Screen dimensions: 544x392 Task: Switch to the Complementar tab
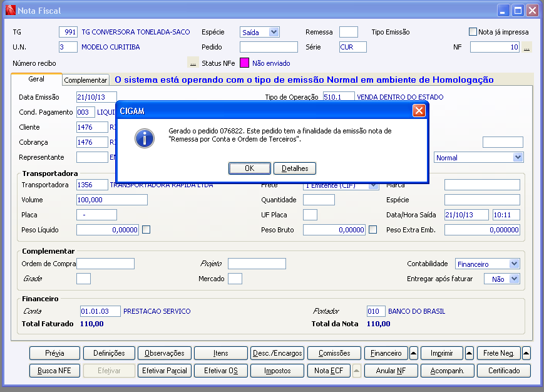[85, 80]
